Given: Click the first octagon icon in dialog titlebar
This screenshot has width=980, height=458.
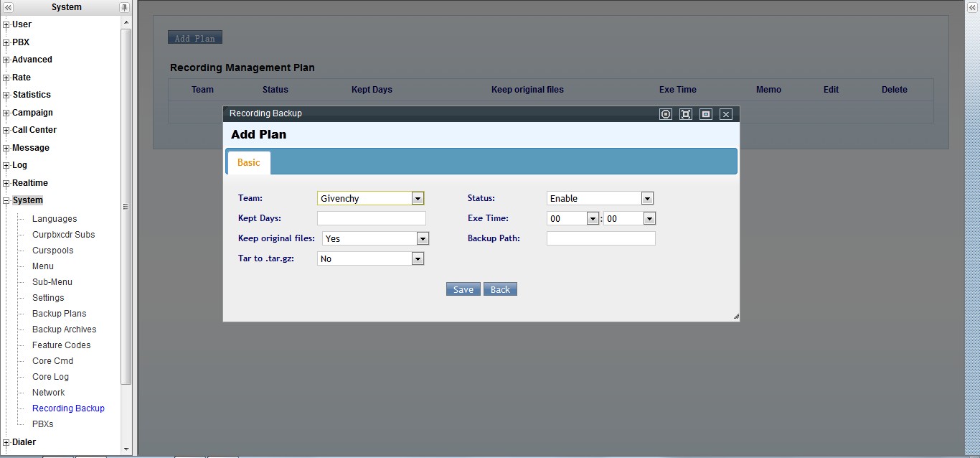Looking at the screenshot, I should 666,114.
